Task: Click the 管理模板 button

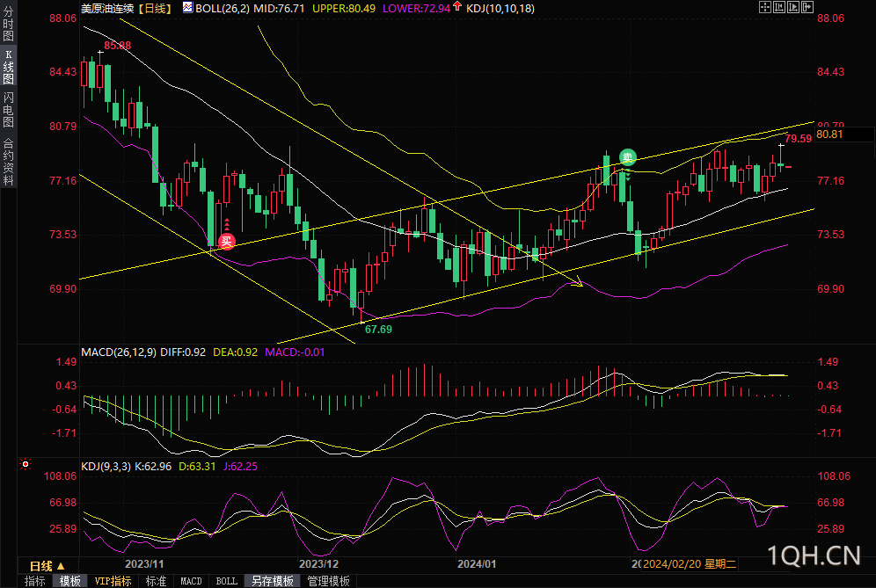Action: coord(328,581)
